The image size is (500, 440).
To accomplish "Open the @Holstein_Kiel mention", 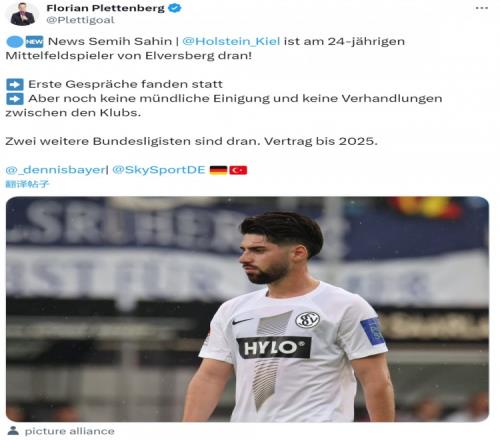I will [x=231, y=41].
